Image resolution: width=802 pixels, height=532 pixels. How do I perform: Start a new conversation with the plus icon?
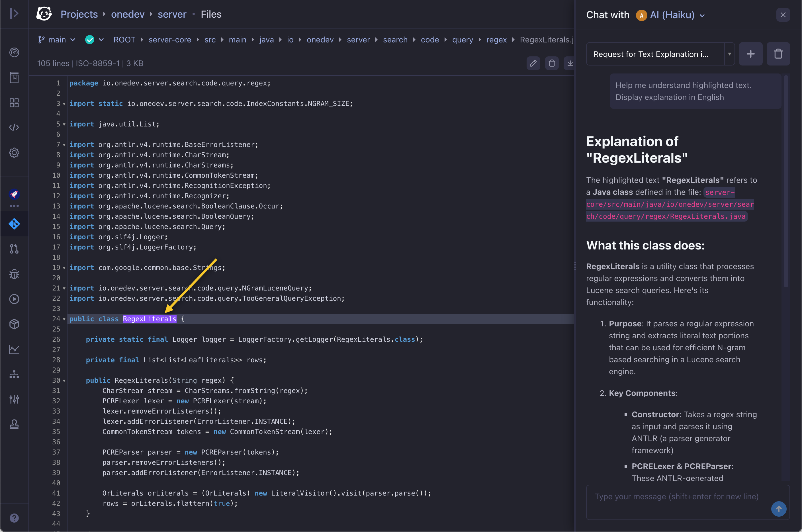(x=751, y=54)
